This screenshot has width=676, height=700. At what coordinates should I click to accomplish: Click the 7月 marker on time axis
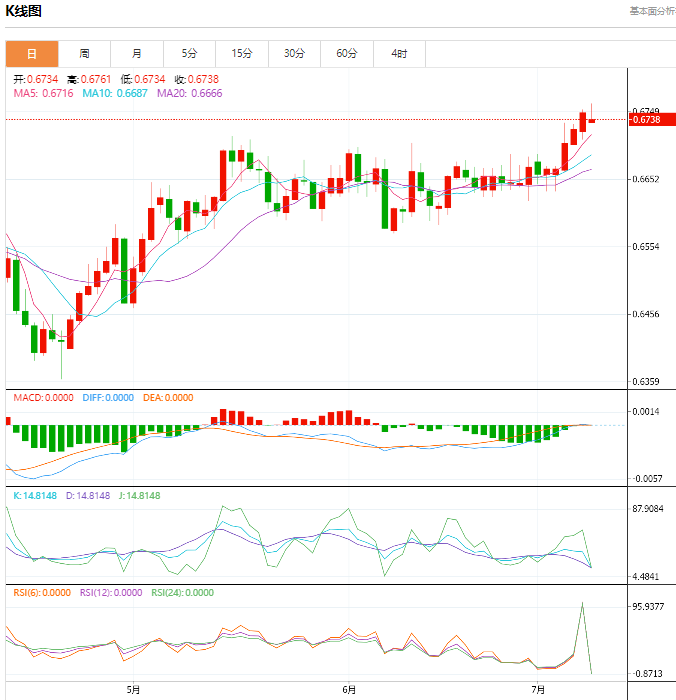538,690
